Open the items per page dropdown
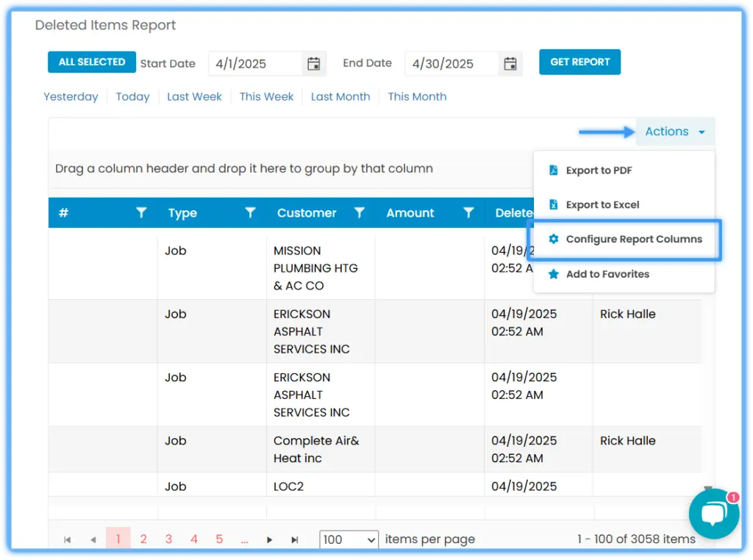The width and height of the screenshot is (753, 560). click(x=349, y=540)
